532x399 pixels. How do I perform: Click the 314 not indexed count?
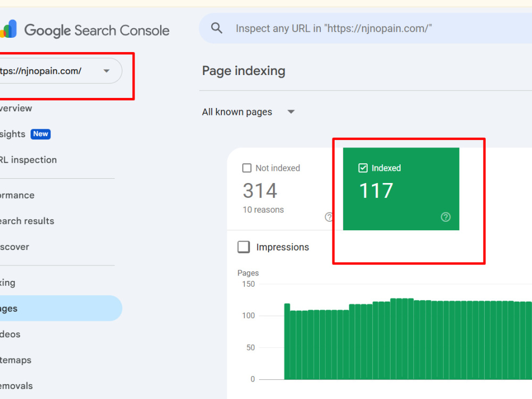(x=260, y=190)
